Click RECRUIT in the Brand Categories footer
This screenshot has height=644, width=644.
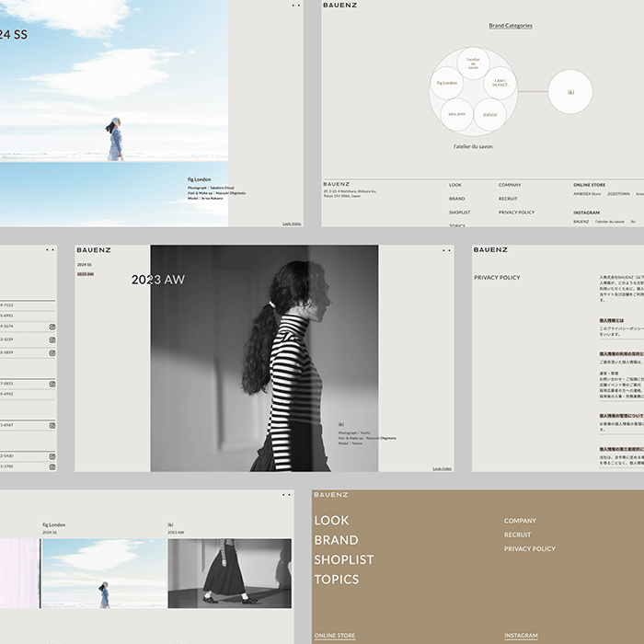(x=508, y=199)
